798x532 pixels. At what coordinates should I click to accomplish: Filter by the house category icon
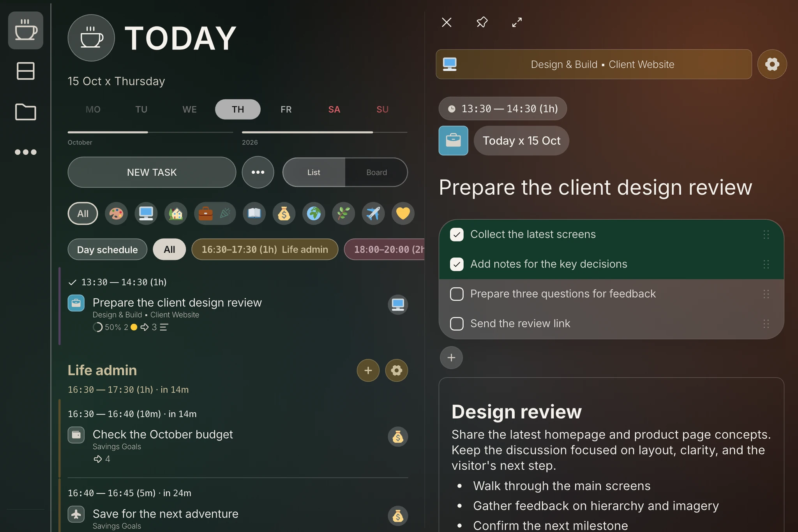tap(176, 213)
